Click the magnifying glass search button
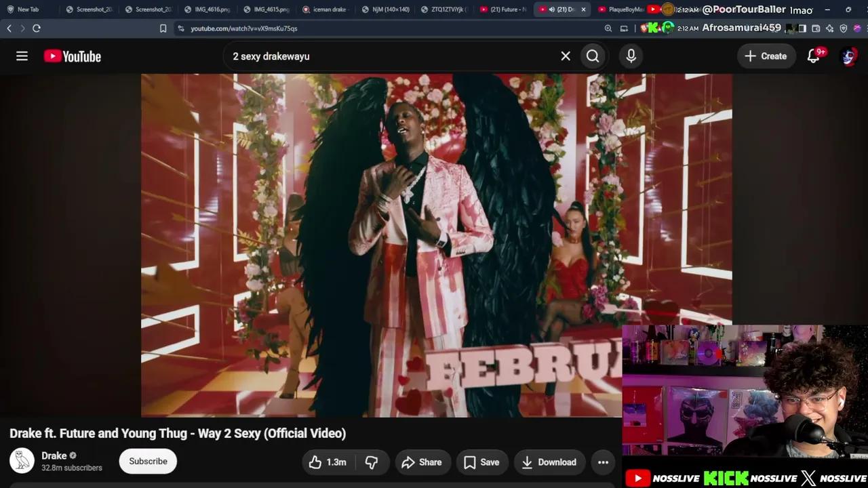The width and height of the screenshot is (868, 488). 593,56
